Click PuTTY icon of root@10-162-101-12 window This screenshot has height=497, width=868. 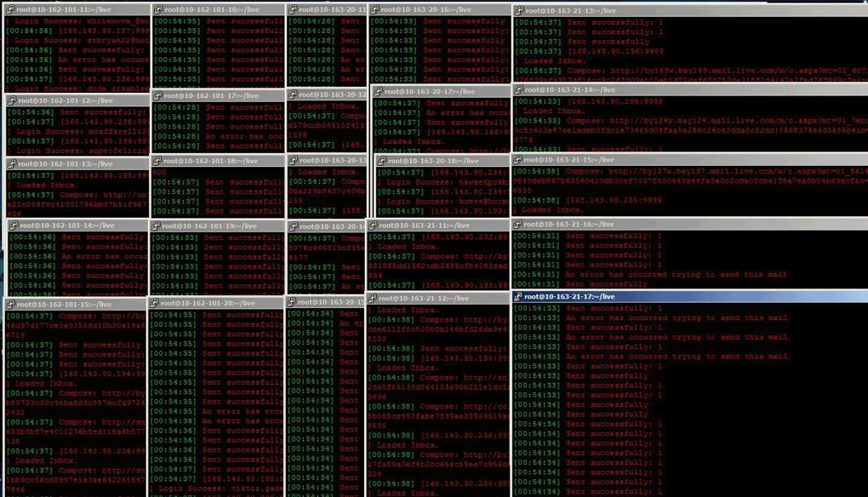pos(12,100)
